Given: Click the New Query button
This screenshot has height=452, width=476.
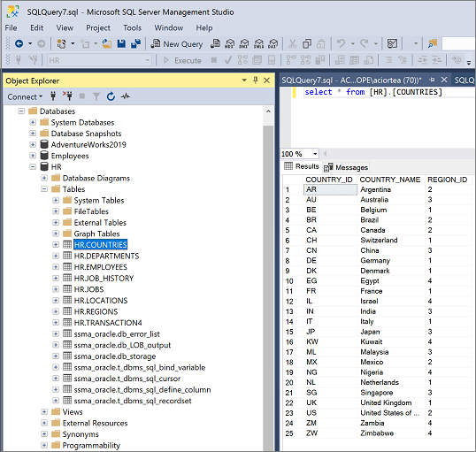Looking at the screenshot, I should [177, 44].
